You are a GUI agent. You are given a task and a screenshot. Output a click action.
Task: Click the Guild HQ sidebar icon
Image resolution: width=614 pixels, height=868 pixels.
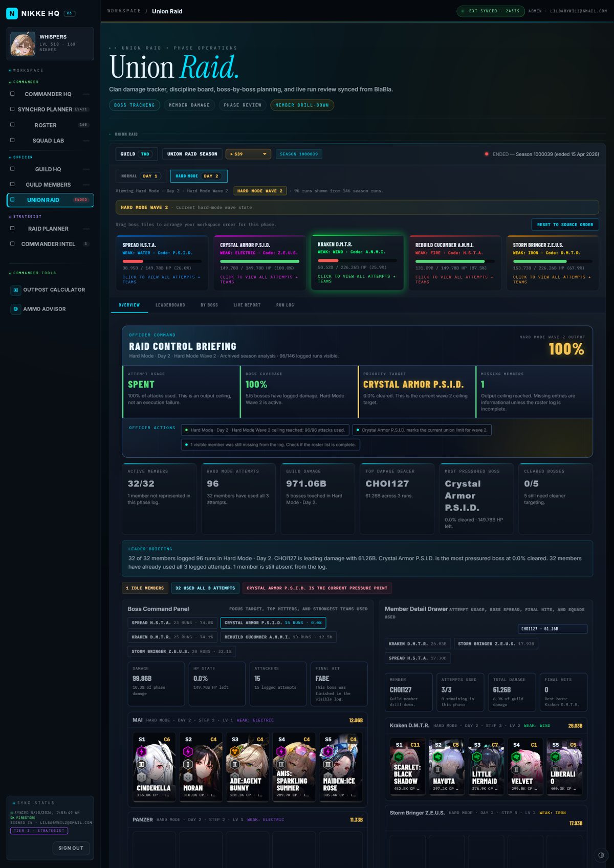tap(12, 169)
